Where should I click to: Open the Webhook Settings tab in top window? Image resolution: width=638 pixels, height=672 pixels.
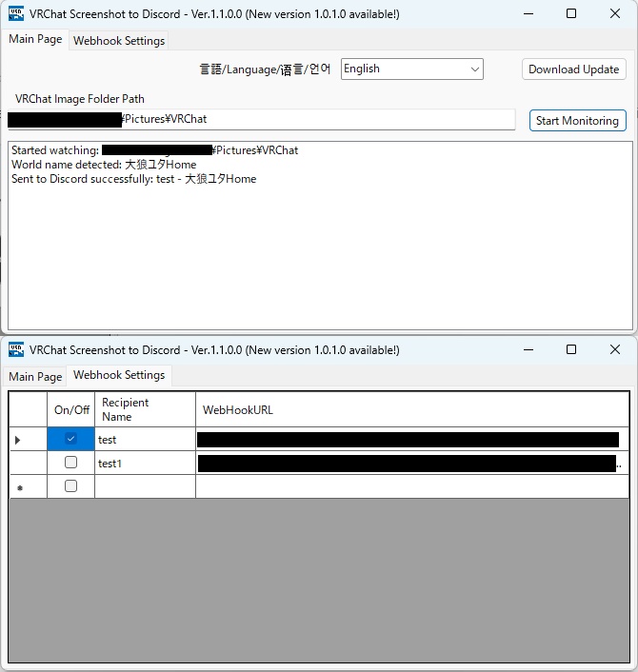(x=119, y=41)
